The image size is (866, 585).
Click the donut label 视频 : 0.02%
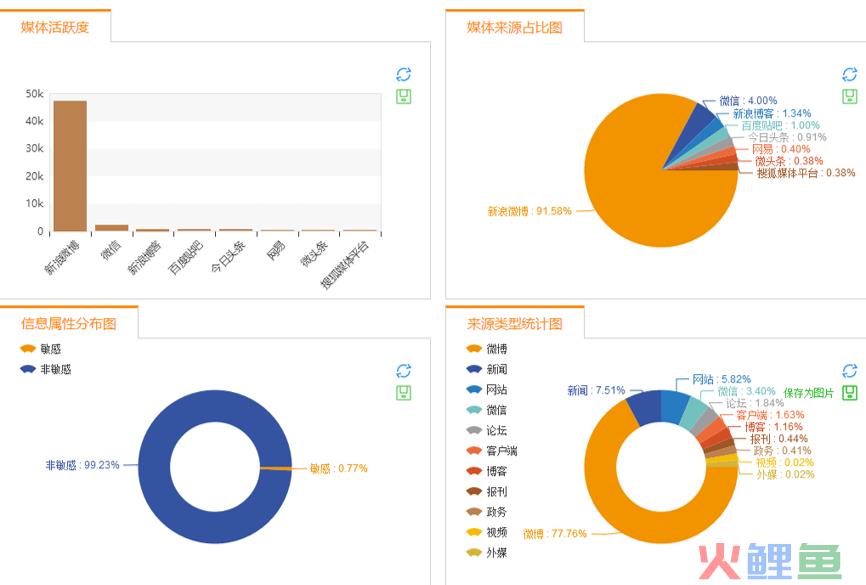[x=785, y=462]
